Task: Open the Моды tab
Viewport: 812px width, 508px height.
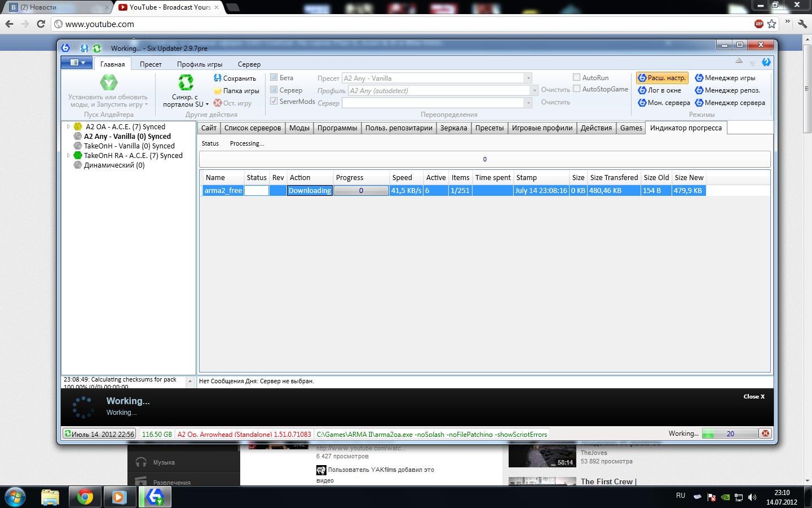Action: 299,128
